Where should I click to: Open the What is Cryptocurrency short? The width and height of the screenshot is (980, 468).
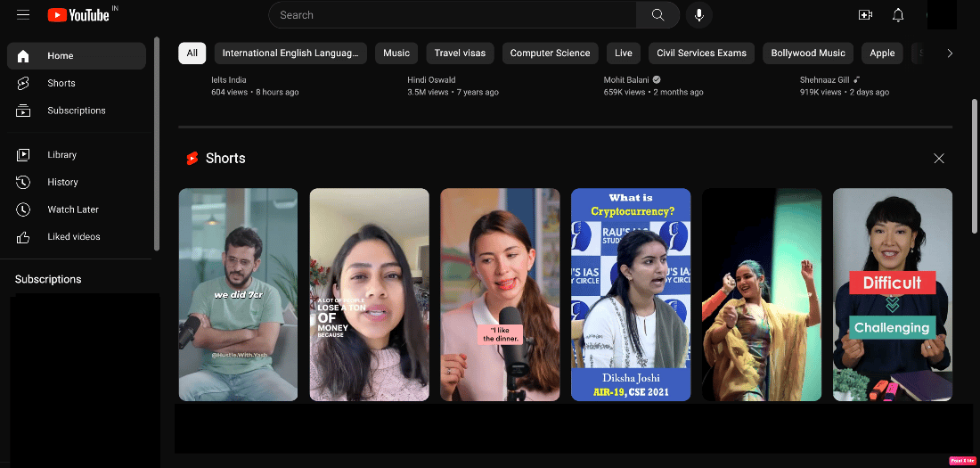[x=631, y=295]
